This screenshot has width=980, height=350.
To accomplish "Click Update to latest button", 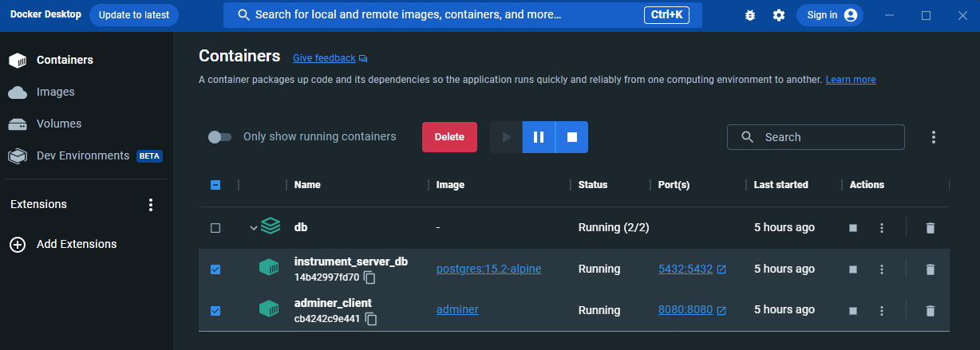I will coord(134,15).
